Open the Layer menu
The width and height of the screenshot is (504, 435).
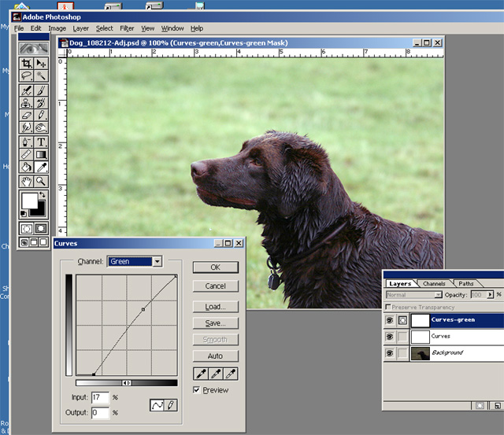tap(80, 28)
